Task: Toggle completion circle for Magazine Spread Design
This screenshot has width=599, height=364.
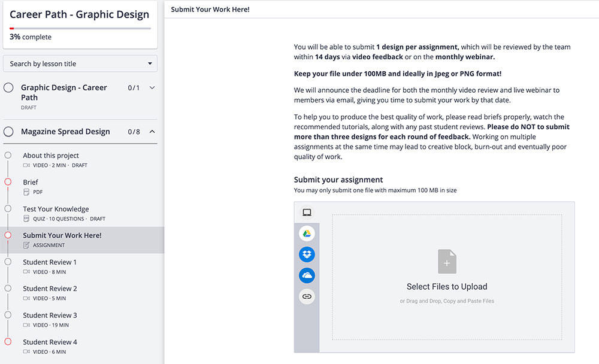Action: coord(8,132)
